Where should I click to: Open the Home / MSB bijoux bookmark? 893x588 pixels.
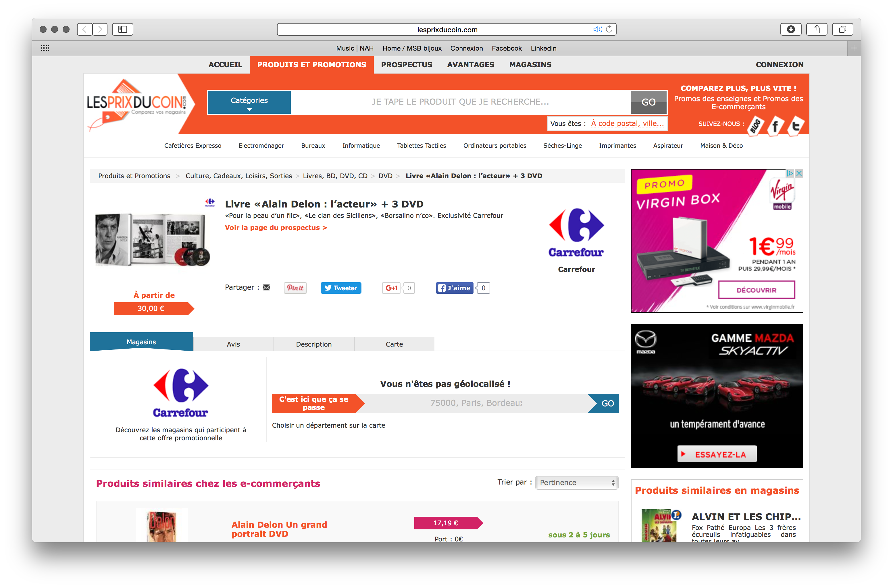[412, 48]
